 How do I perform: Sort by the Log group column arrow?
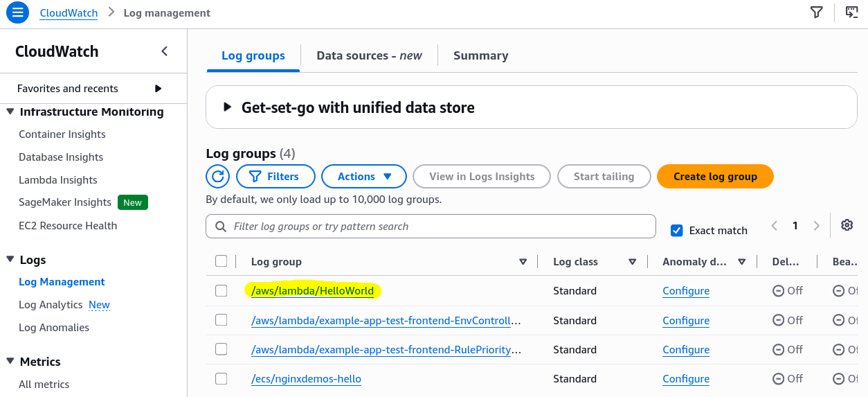click(x=523, y=262)
